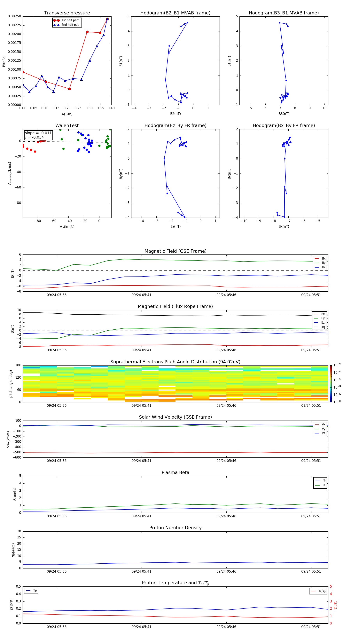Image resolution: width=351 pixels, height=644 pixels.
Task: Select '1st half path' legend entry
Action: (67, 20)
